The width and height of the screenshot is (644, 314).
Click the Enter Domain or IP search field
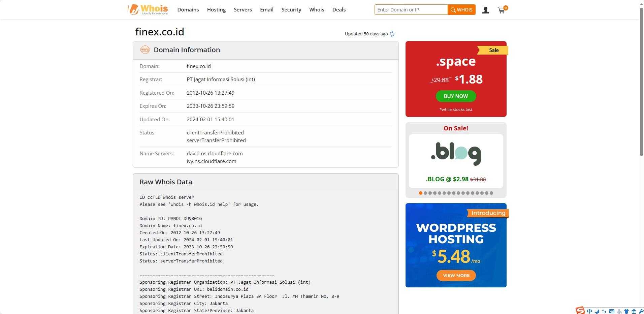point(411,10)
